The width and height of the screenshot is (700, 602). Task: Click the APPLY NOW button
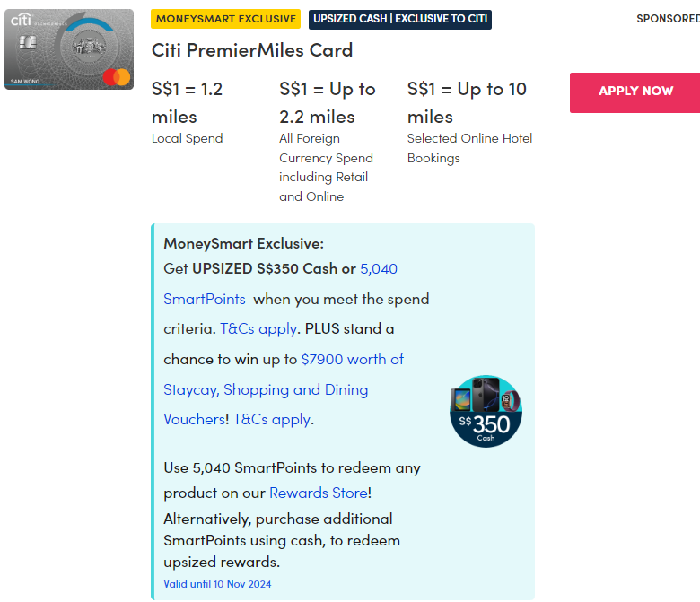click(x=634, y=92)
